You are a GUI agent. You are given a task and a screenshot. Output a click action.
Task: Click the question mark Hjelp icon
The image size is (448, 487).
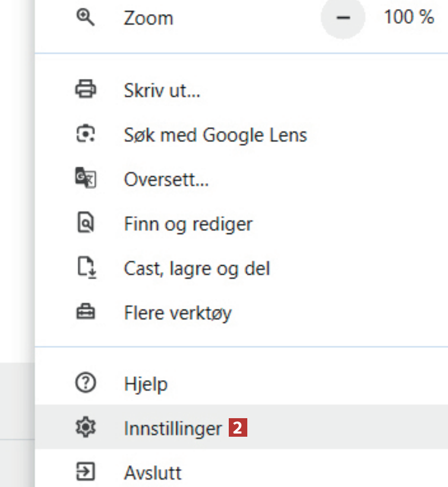pyautogui.click(x=85, y=383)
